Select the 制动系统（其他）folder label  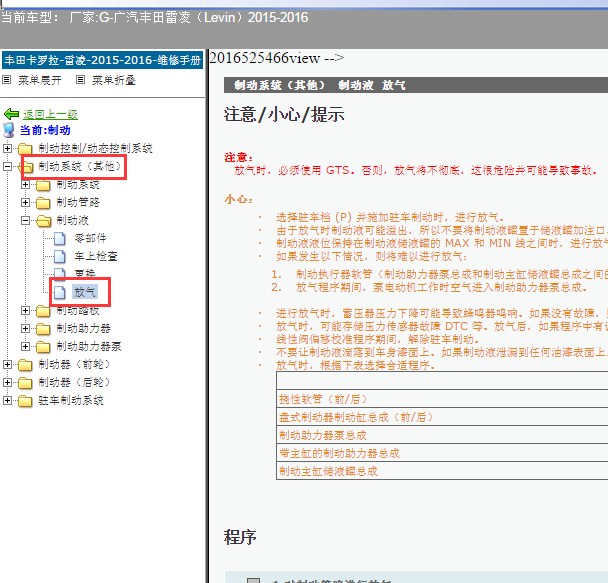coord(82,166)
